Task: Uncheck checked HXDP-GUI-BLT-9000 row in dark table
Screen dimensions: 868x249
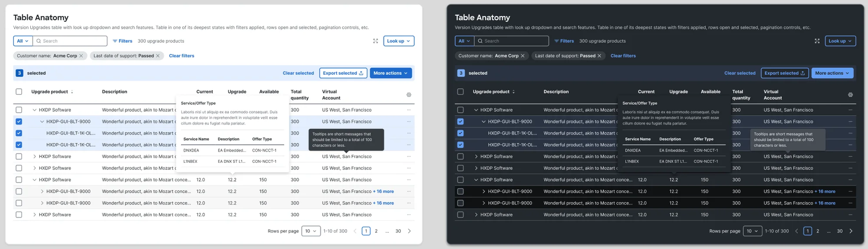Action: point(460,122)
